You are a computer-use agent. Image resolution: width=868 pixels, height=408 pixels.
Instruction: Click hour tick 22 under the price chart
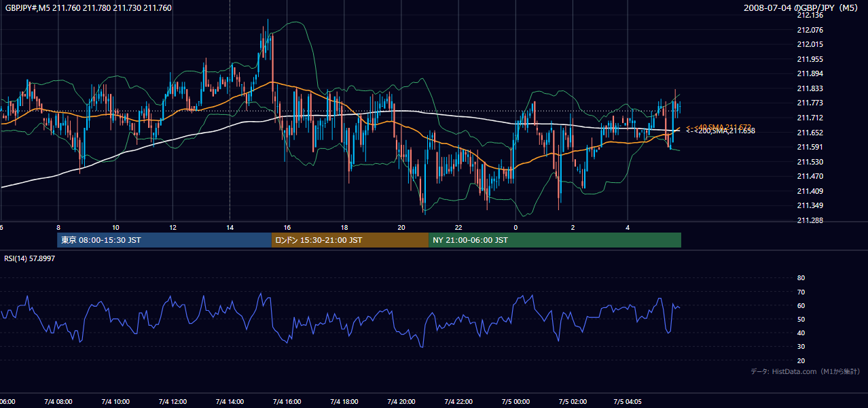pos(458,227)
